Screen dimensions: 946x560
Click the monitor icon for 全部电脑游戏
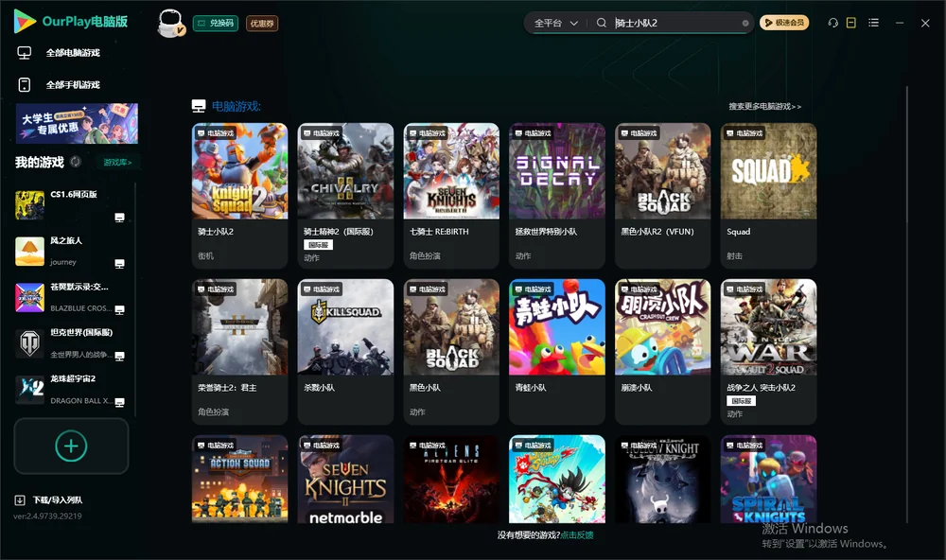click(25, 53)
